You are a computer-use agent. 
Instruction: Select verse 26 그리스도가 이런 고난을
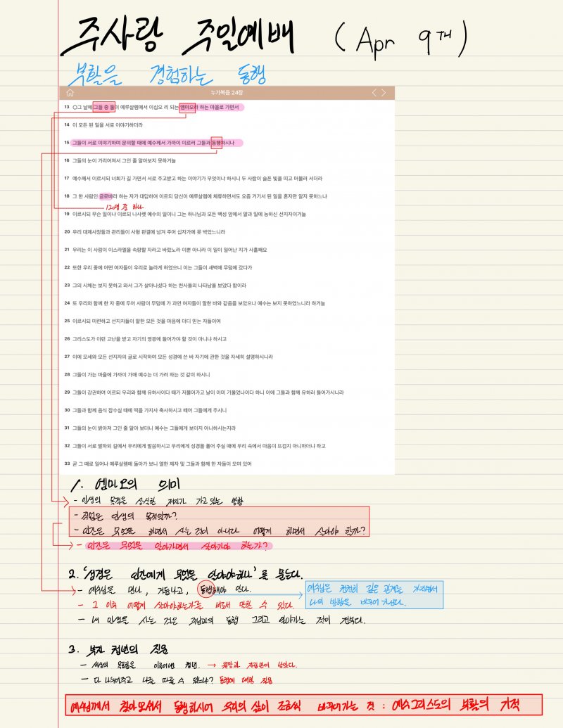146,339
